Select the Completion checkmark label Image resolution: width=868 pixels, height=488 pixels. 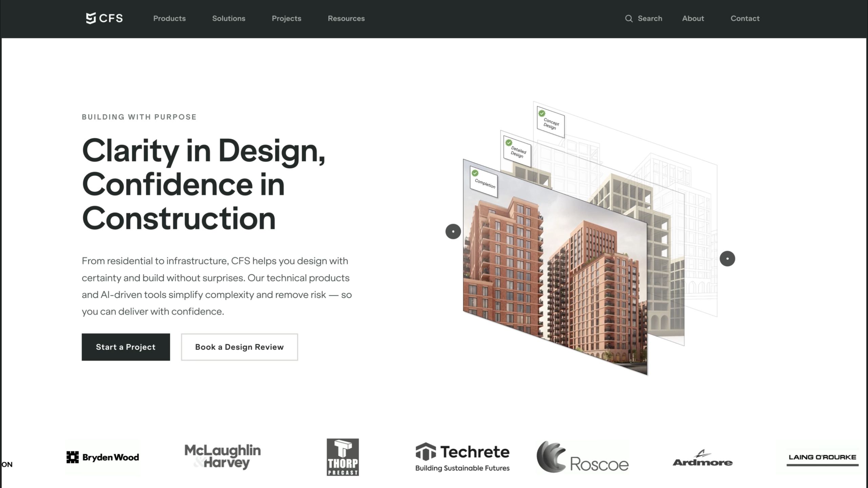click(x=484, y=182)
